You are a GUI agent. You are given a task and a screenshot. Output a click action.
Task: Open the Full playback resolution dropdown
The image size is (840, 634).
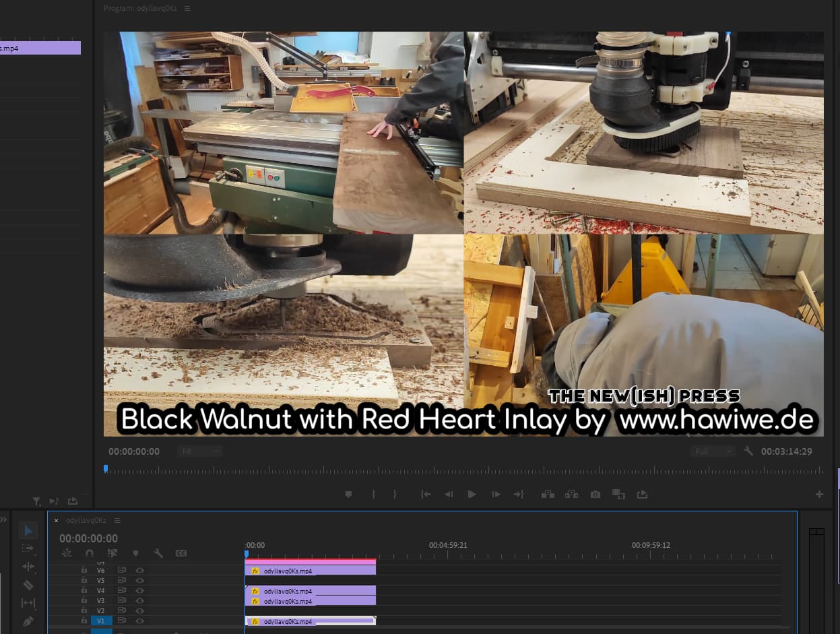(x=712, y=451)
